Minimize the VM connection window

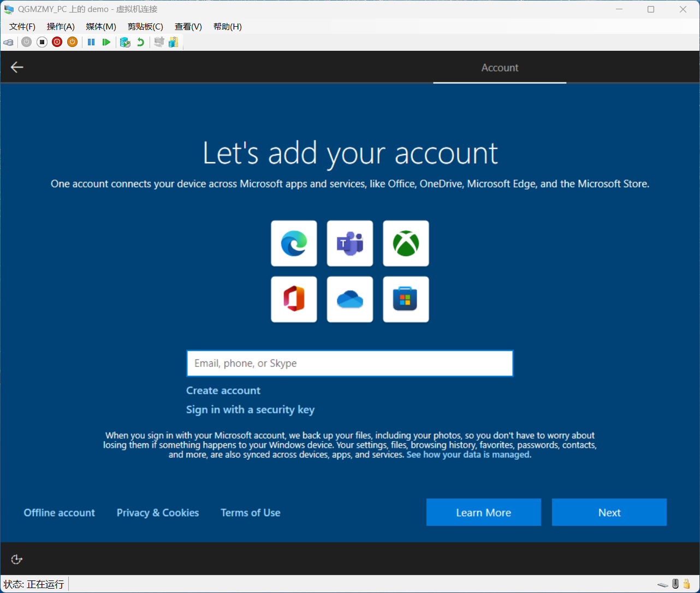(x=619, y=9)
